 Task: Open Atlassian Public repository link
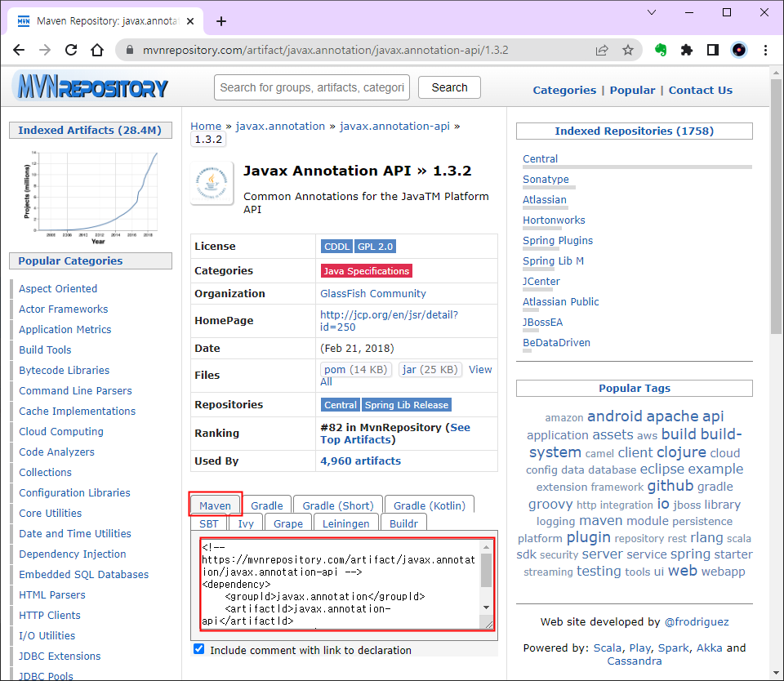(560, 301)
